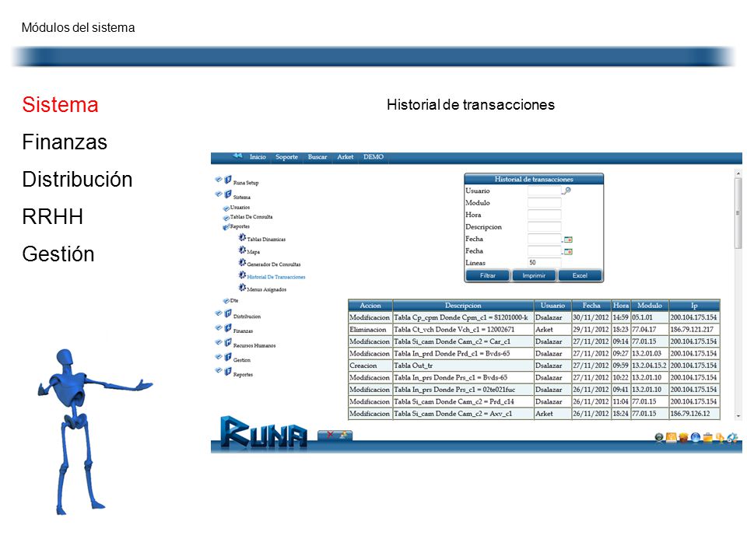This screenshot has height=560, width=747.
Task: Click the orange briefcase icon in footer
Action: point(707,437)
